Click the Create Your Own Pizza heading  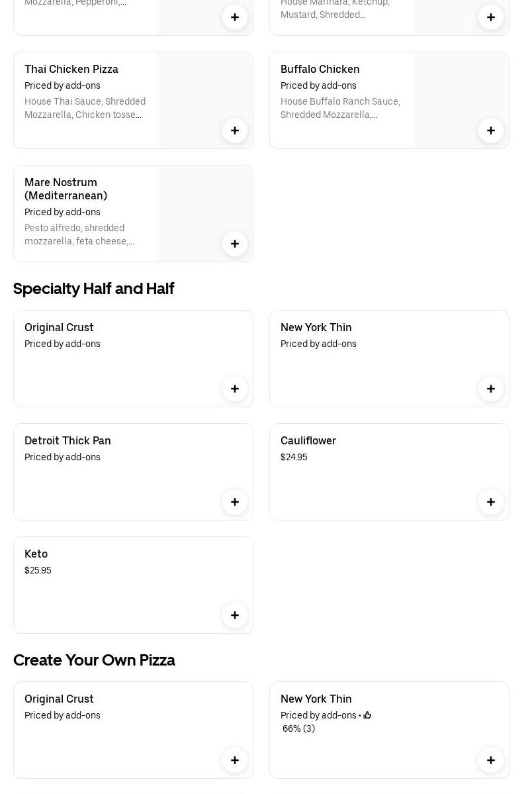click(94, 660)
